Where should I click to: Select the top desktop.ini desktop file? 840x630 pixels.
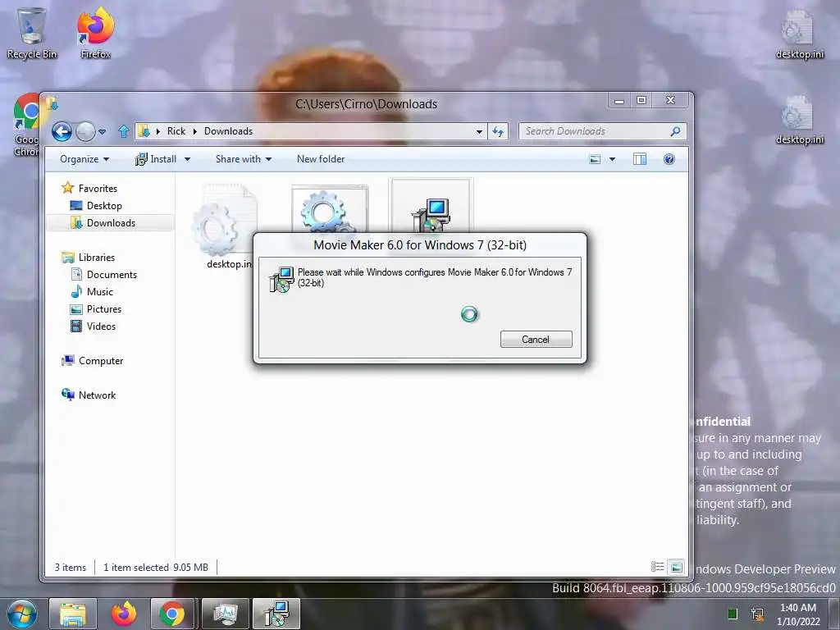[799, 34]
